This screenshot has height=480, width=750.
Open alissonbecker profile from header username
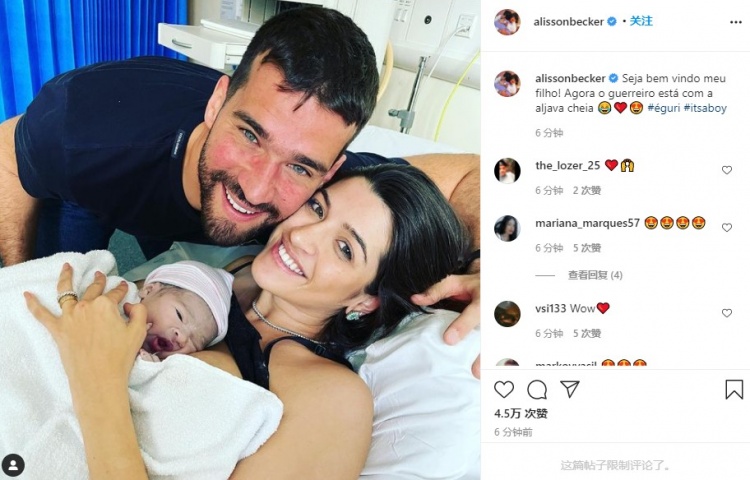(569, 22)
